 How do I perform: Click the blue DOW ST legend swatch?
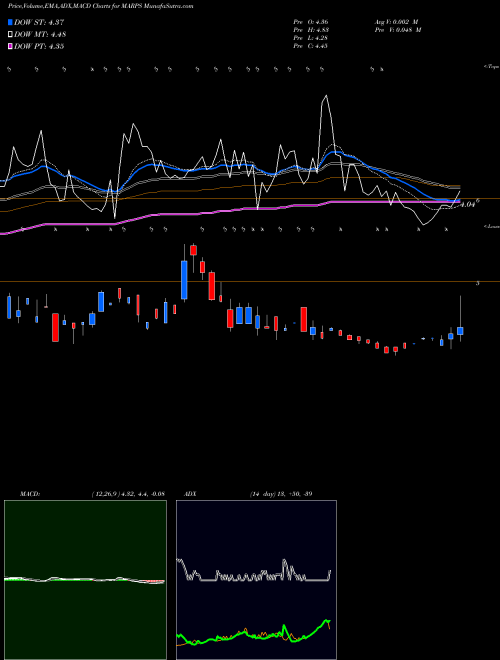[10, 23]
